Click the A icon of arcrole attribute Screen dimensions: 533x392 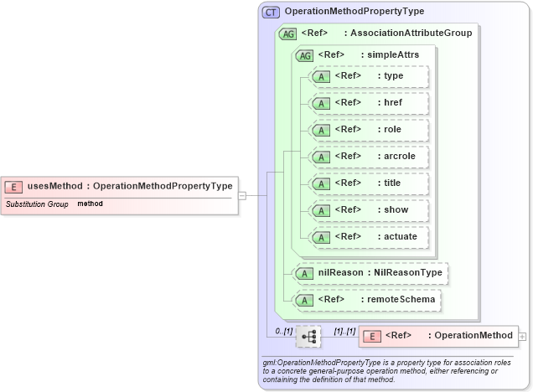pyautogui.click(x=321, y=157)
